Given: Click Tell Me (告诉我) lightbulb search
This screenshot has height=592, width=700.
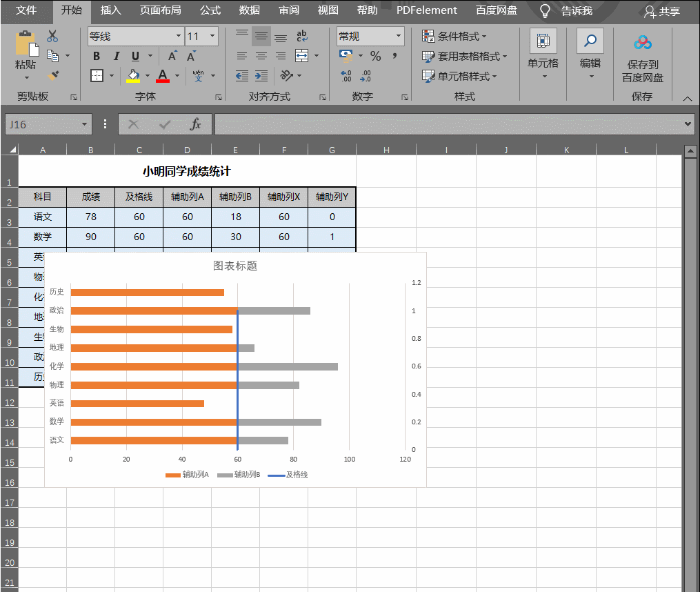Looking at the screenshot, I should pos(566,11).
